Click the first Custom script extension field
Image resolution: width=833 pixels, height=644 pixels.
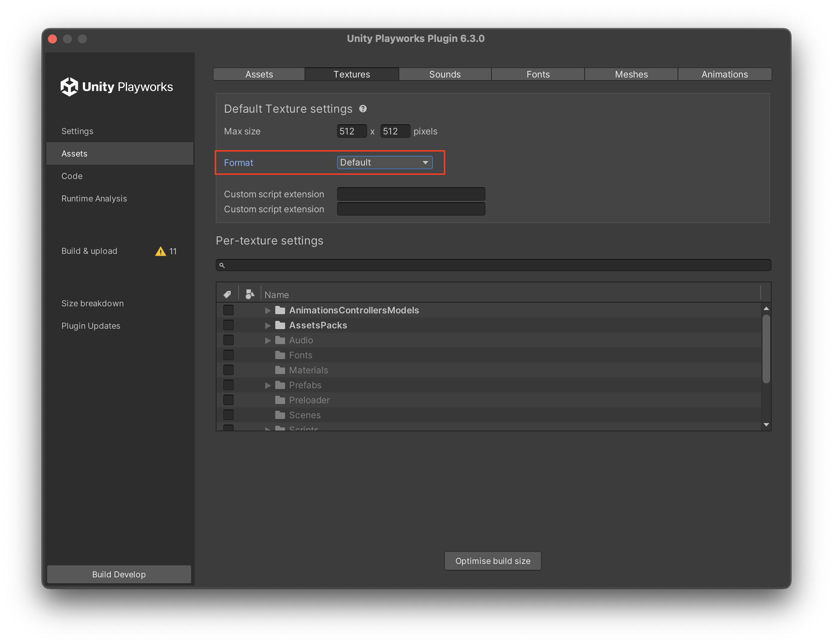[x=411, y=194]
